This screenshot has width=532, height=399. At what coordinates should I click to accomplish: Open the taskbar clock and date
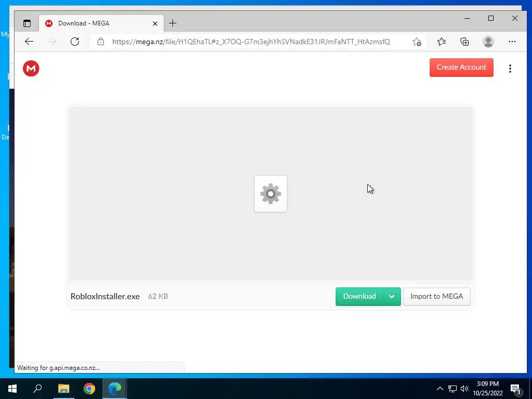coord(487,389)
